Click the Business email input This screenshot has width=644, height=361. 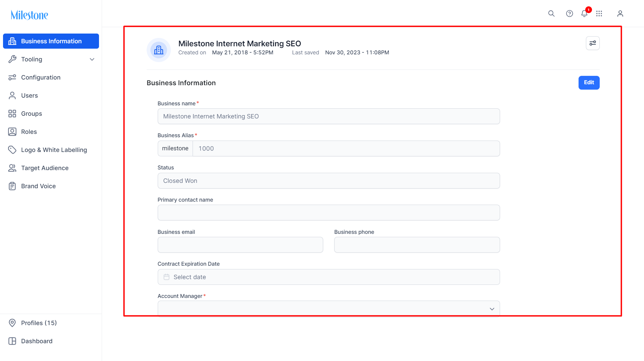tap(240, 245)
